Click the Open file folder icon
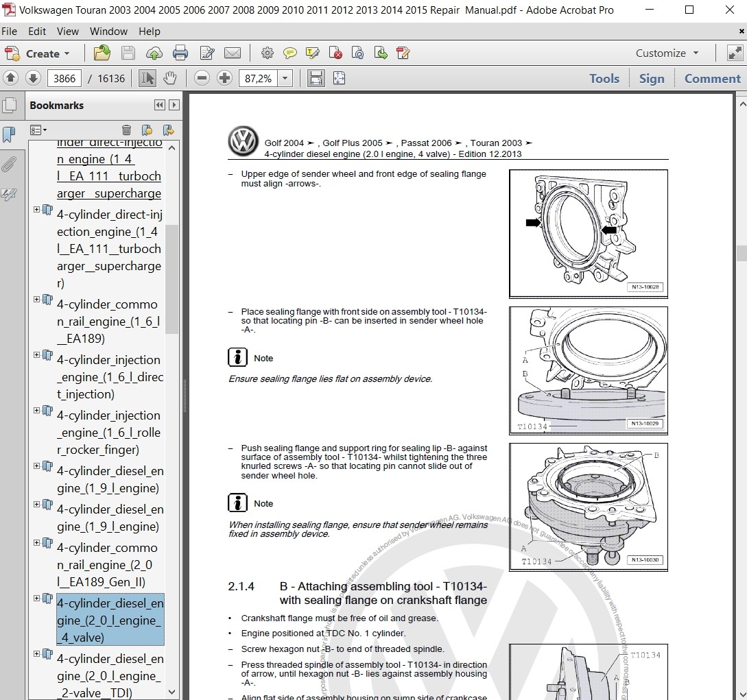The width and height of the screenshot is (747, 700). (x=102, y=53)
